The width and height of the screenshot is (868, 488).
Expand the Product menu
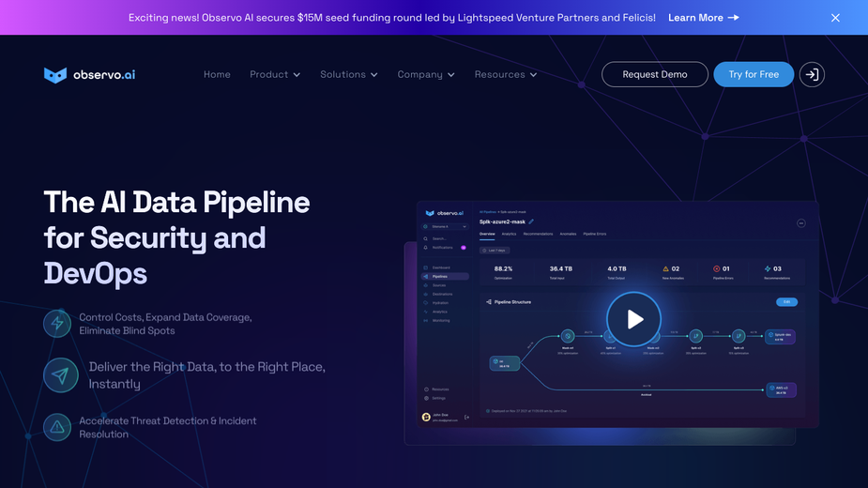click(x=275, y=74)
